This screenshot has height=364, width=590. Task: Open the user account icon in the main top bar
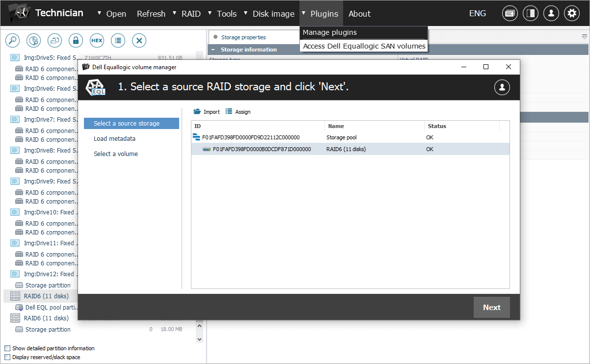[551, 14]
